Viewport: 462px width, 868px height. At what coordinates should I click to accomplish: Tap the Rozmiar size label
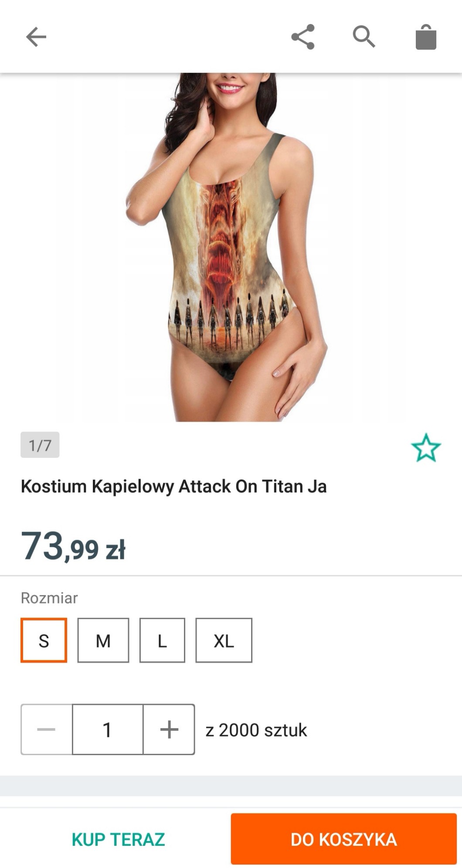[49, 598]
